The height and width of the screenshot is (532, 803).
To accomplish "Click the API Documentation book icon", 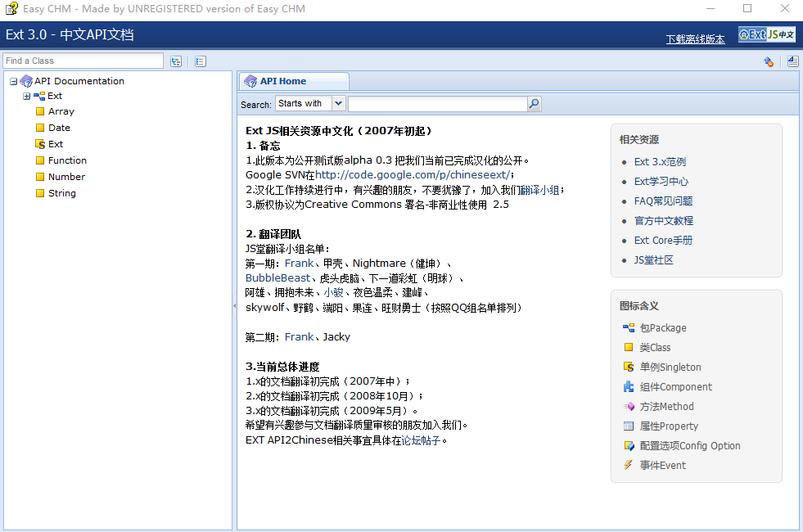I will (25, 81).
